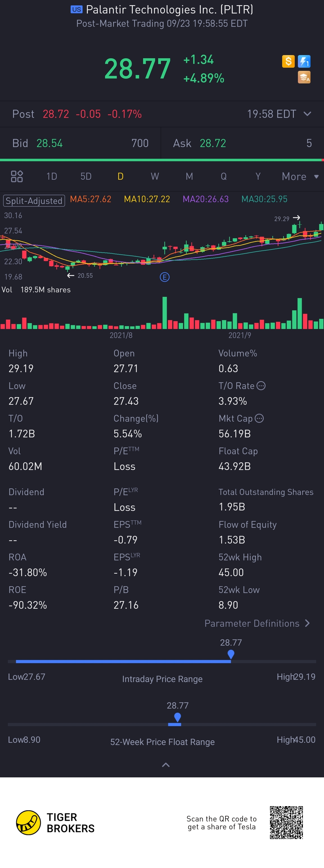The height and width of the screenshot is (868, 324).
Task: Tap the Mkt Cap value 56.19B
Action: [x=235, y=434]
